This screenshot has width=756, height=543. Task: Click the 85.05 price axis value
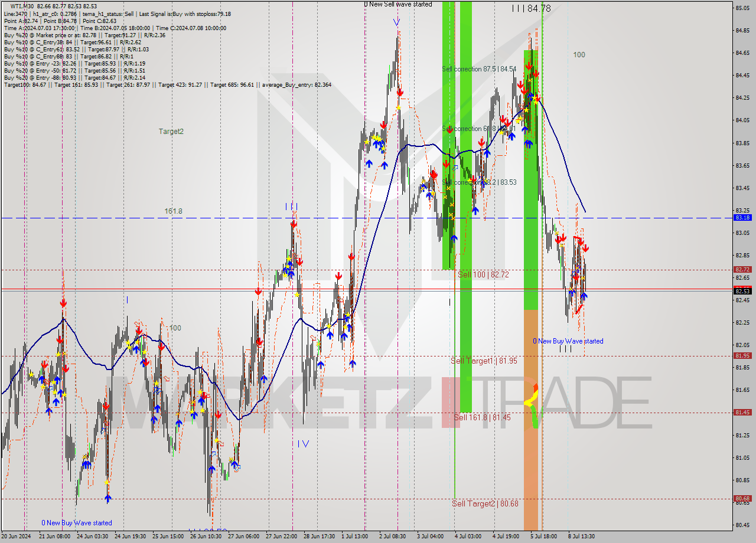tap(743, 8)
